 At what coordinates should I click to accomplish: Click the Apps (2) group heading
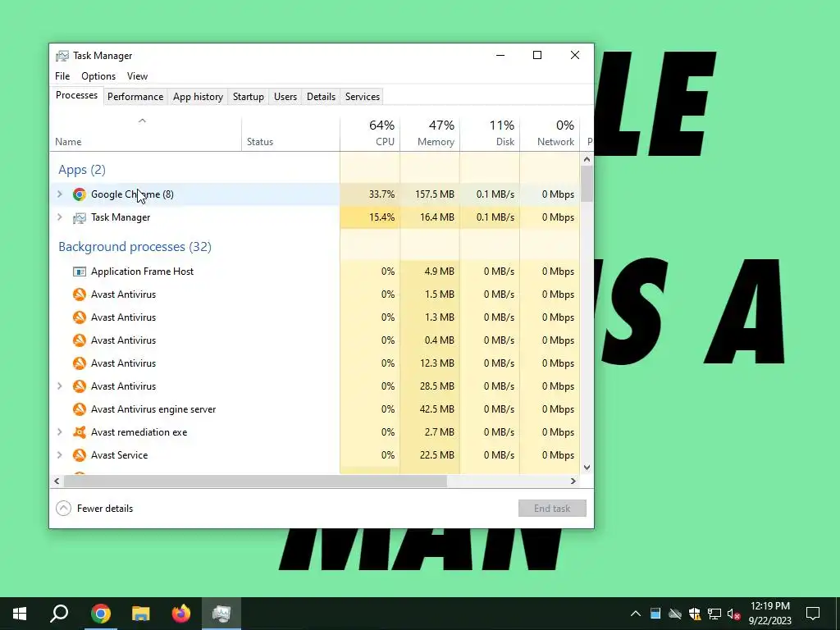82,170
